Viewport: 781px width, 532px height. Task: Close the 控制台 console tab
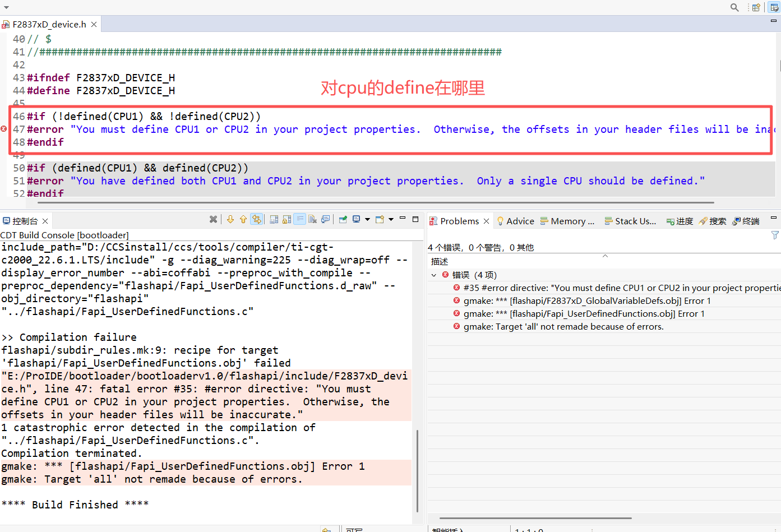(x=45, y=221)
